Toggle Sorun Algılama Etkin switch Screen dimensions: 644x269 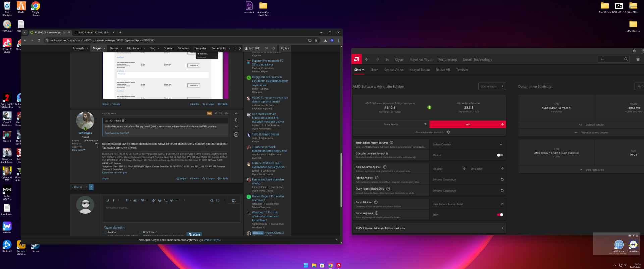click(x=500, y=215)
